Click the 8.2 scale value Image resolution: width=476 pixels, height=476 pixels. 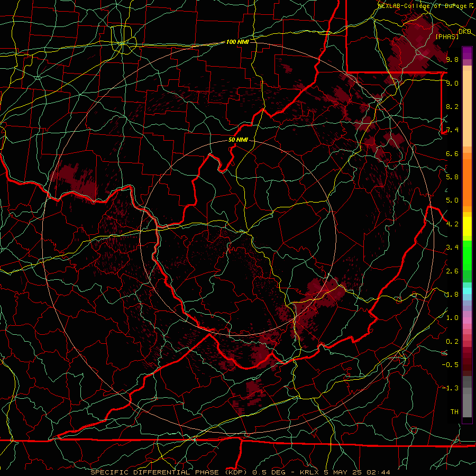tap(452, 106)
